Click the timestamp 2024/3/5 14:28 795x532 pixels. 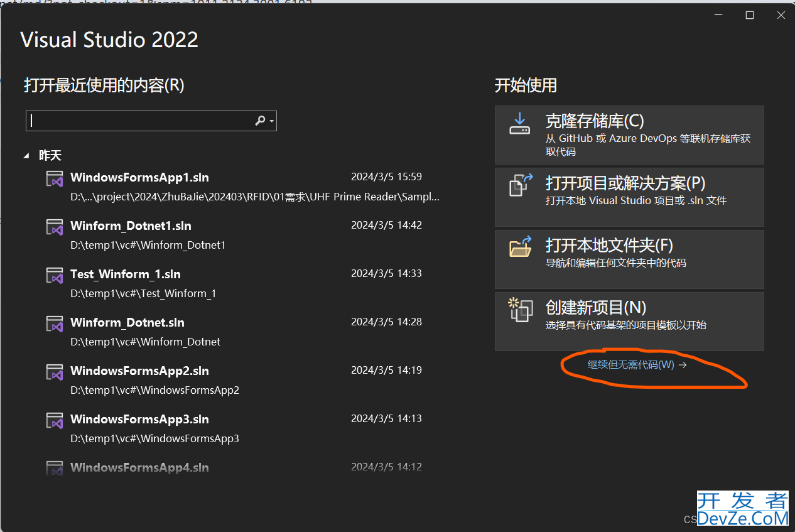pos(386,322)
